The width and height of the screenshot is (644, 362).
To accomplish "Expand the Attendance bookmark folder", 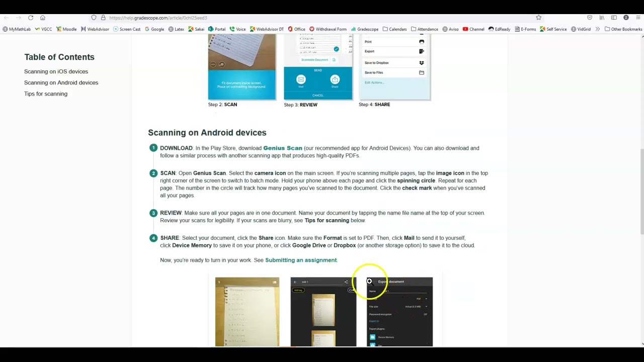I will (x=424, y=29).
